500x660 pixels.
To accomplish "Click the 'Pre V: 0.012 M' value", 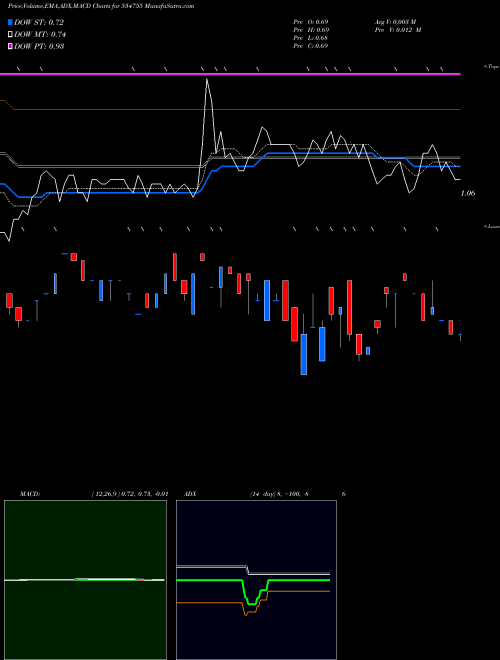I will click(x=398, y=30).
